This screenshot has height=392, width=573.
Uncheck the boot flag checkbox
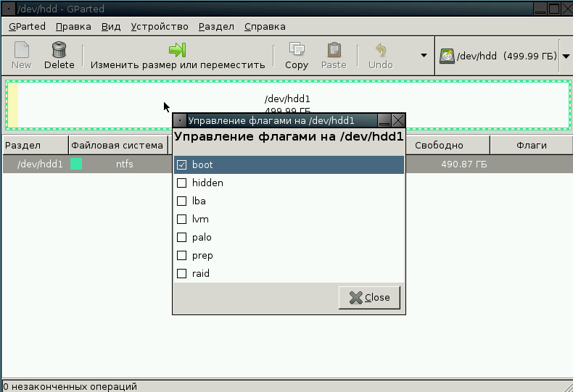click(181, 164)
